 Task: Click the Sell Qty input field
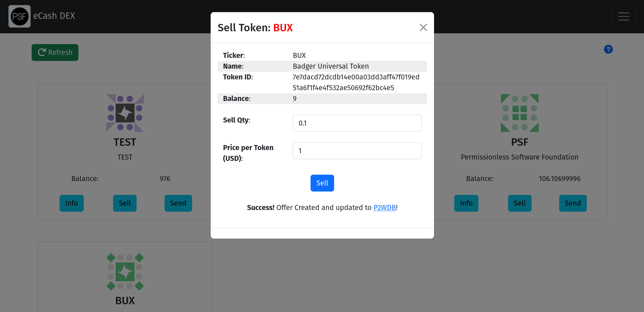[357, 123]
